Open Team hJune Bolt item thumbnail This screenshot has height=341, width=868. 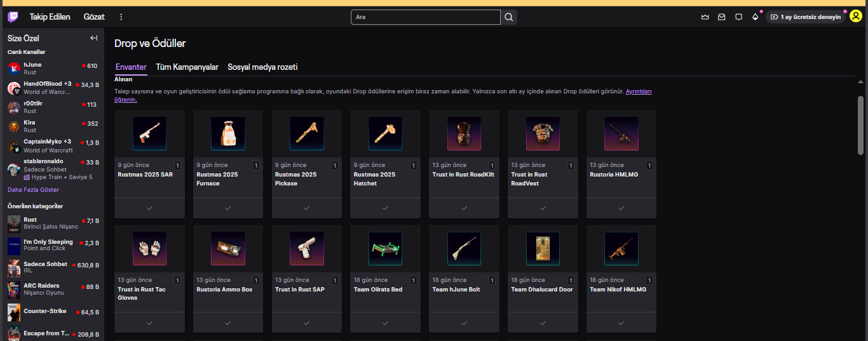pos(464,248)
